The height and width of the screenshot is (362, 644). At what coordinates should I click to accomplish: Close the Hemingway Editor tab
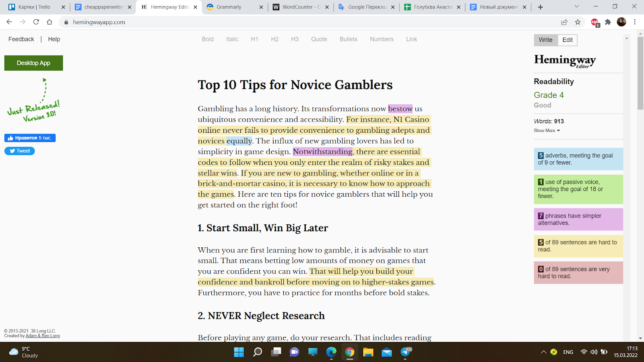tap(195, 7)
